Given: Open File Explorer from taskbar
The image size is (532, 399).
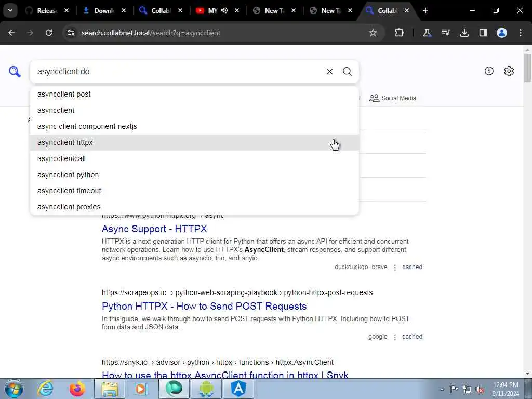Looking at the screenshot, I should [109, 389].
